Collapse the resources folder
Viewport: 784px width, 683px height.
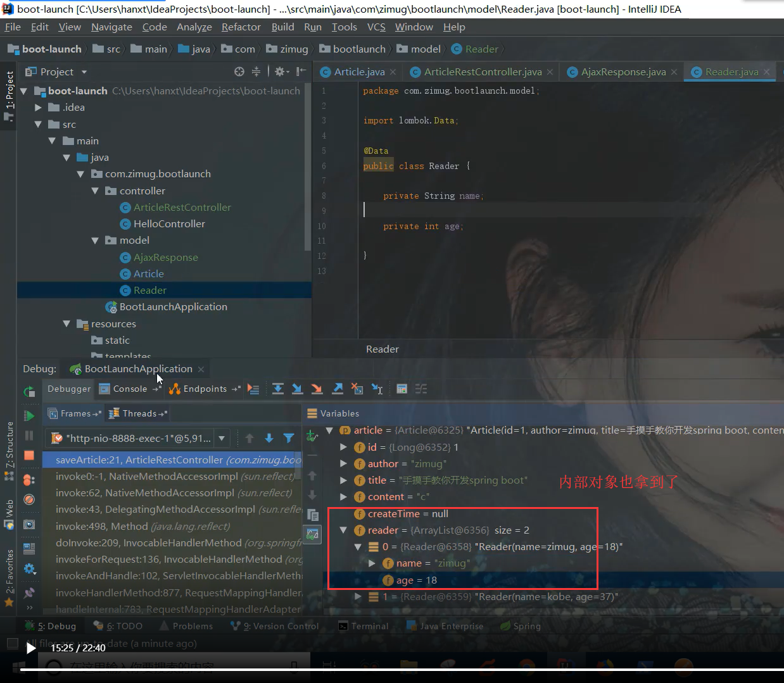coord(66,323)
